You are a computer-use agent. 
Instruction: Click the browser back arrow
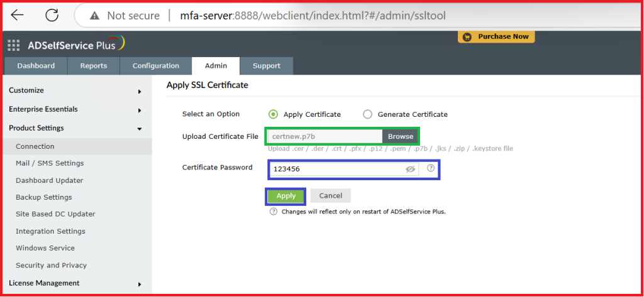click(18, 15)
